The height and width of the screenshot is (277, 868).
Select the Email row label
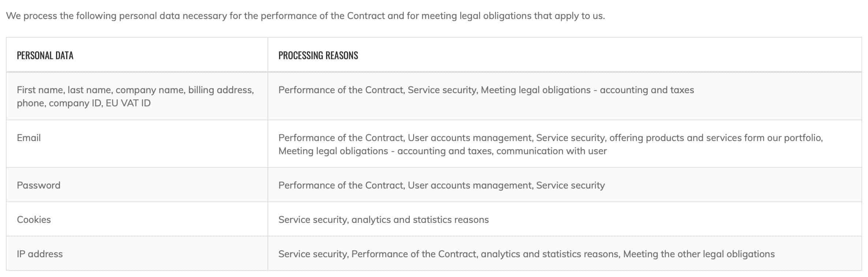coord(29,138)
